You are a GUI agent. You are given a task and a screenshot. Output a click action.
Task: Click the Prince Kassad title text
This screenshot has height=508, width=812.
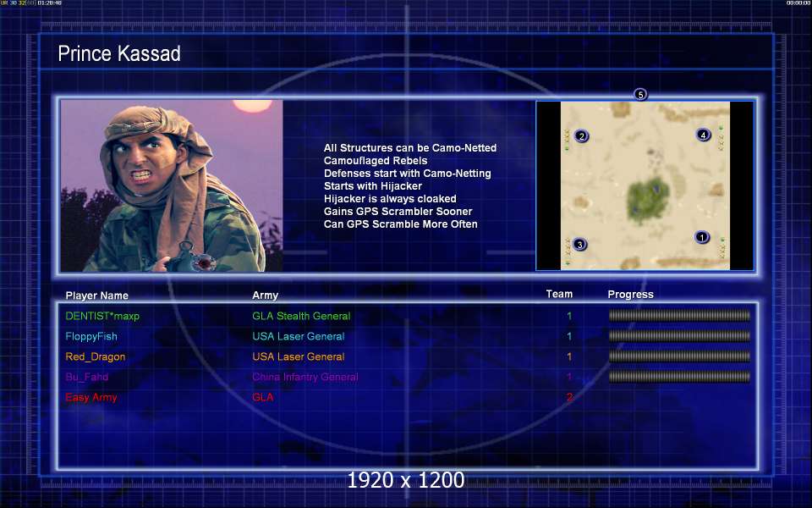click(x=119, y=53)
